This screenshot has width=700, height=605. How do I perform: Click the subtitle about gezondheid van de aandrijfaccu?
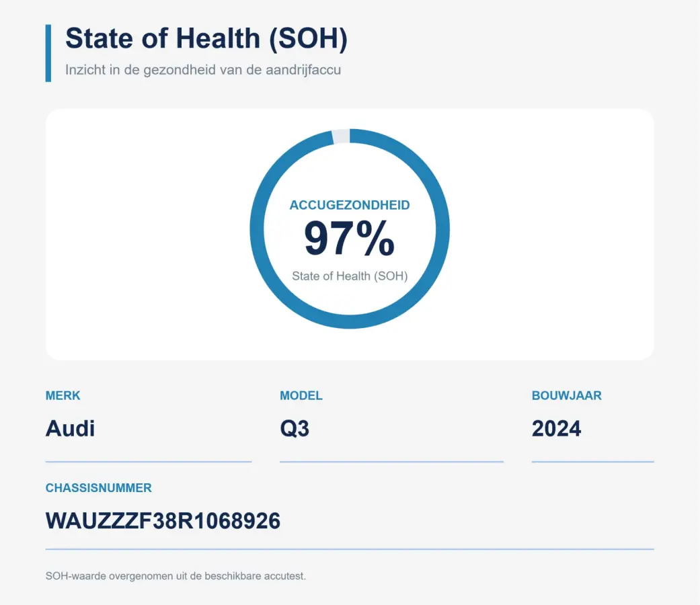[203, 70]
